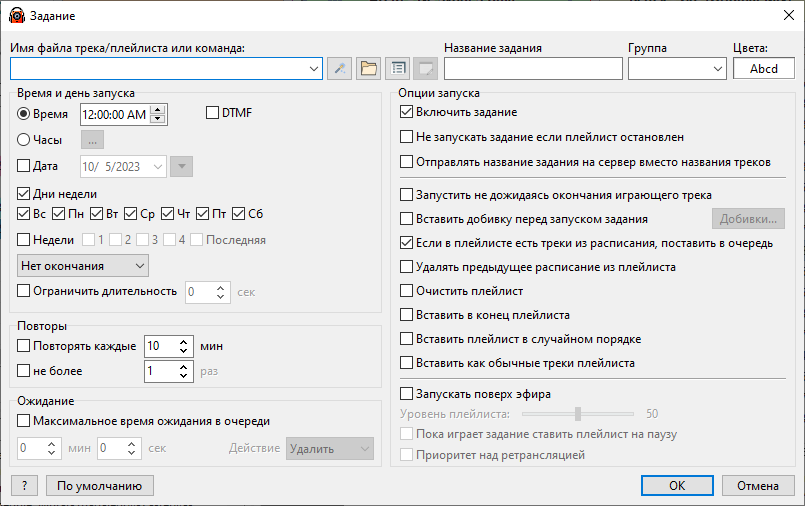Image resolution: width=805 pixels, height=506 pixels.
Task: Click the Отмена button
Action: pyautogui.click(x=758, y=485)
